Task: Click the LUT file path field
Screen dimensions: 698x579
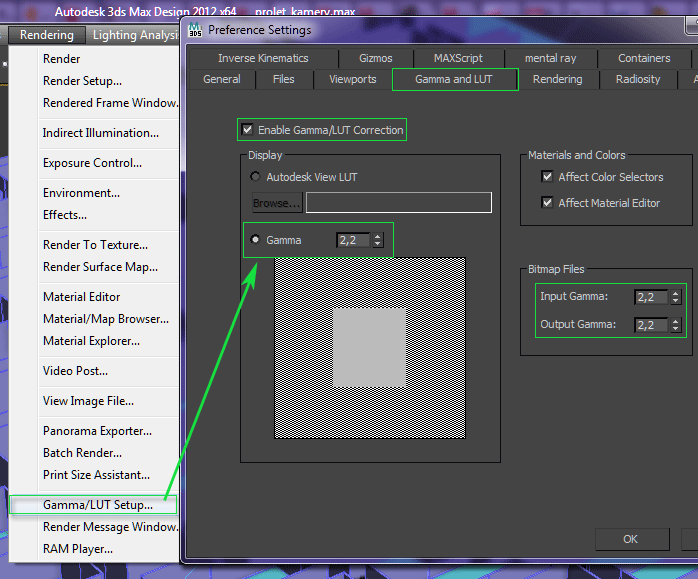Action: click(399, 202)
